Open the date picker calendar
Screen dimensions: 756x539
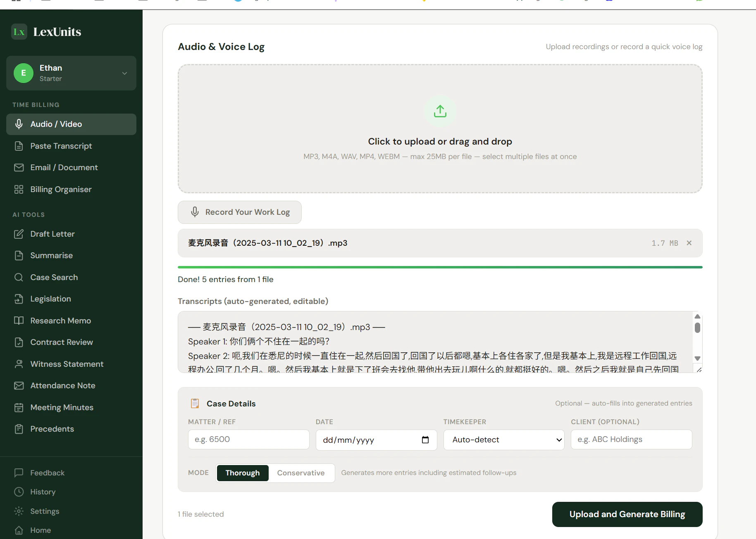[425, 440]
